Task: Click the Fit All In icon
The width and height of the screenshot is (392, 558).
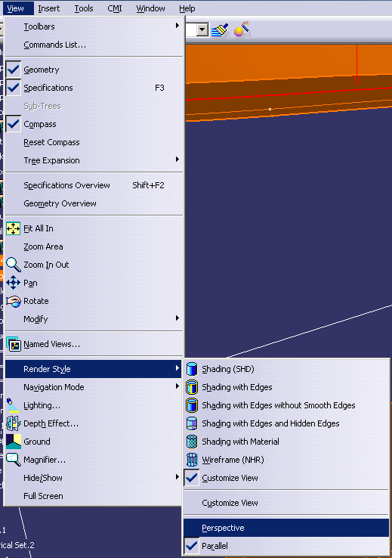Action: click(x=13, y=228)
